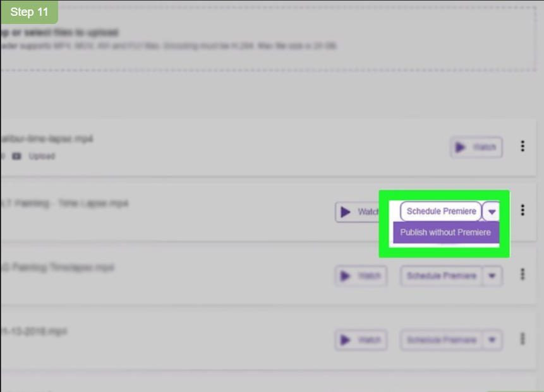Click the Painting Timelapse.mp4 file name
The image size is (544, 392).
pos(57,267)
